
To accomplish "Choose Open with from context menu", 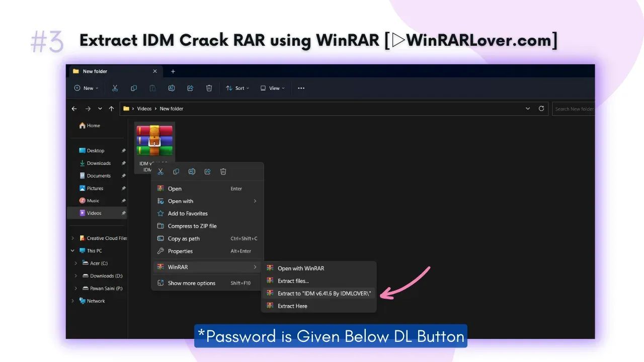I will coord(207,201).
